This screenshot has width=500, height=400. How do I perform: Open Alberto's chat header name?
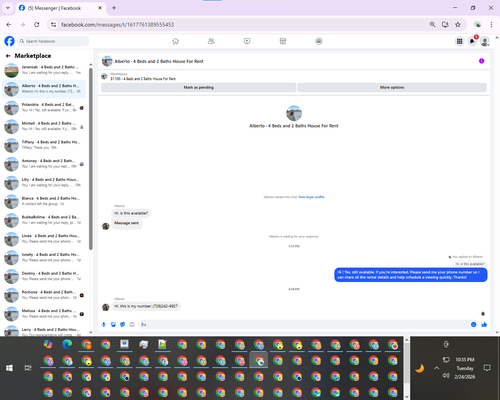pyautogui.click(x=159, y=61)
